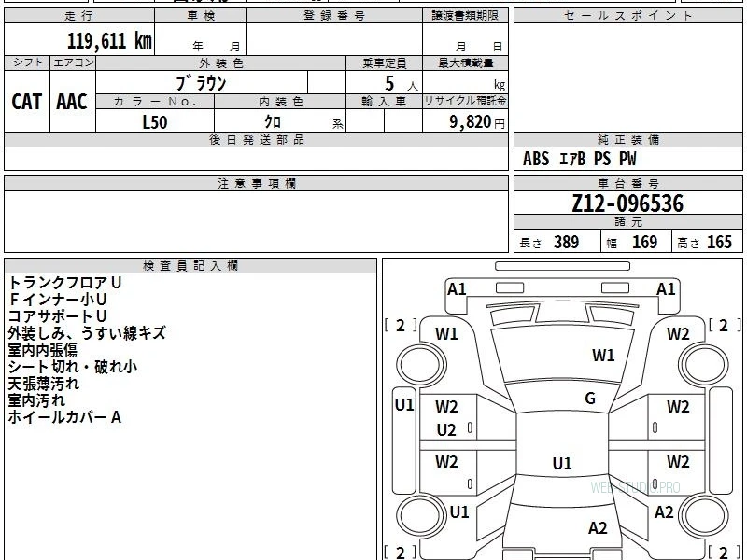Click the 検査員記入欄 header bar
The height and width of the screenshot is (560, 747).
click(x=190, y=266)
